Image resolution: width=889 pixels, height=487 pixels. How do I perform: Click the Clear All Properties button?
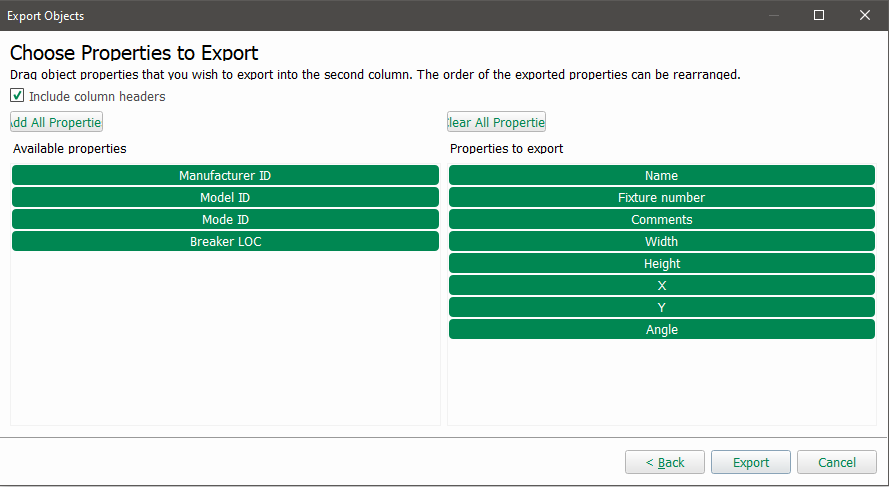[x=496, y=122]
